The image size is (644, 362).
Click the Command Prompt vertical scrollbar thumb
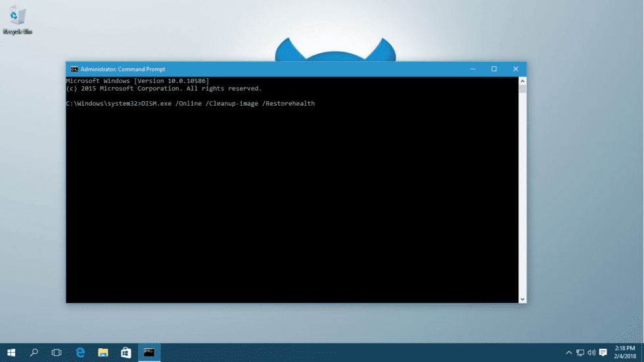pos(522,89)
